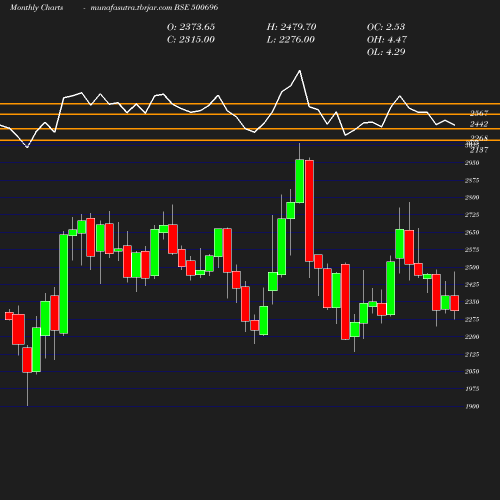500x500 pixels.
Task: Click the highest peak of the white indicator line
Action: coord(300,71)
